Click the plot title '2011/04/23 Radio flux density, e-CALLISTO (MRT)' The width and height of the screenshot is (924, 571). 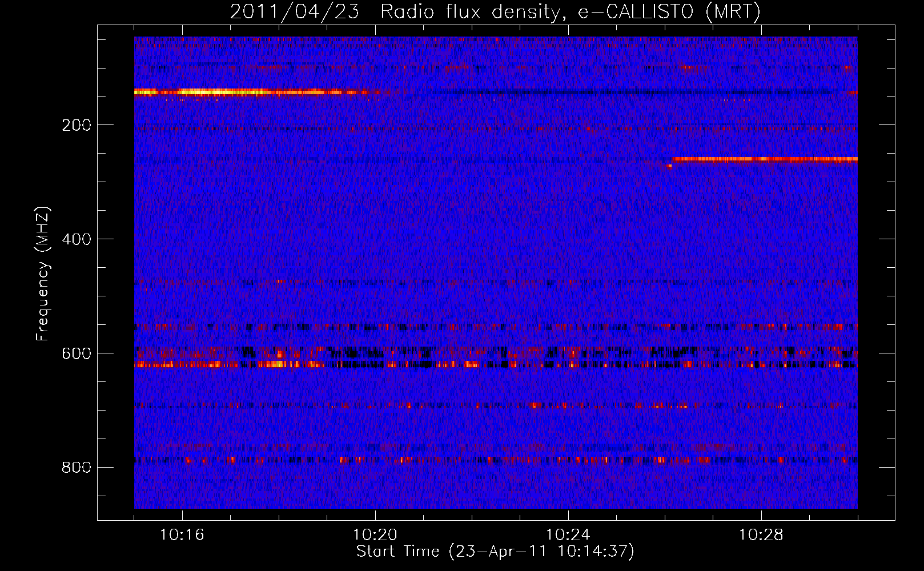(495, 11)
